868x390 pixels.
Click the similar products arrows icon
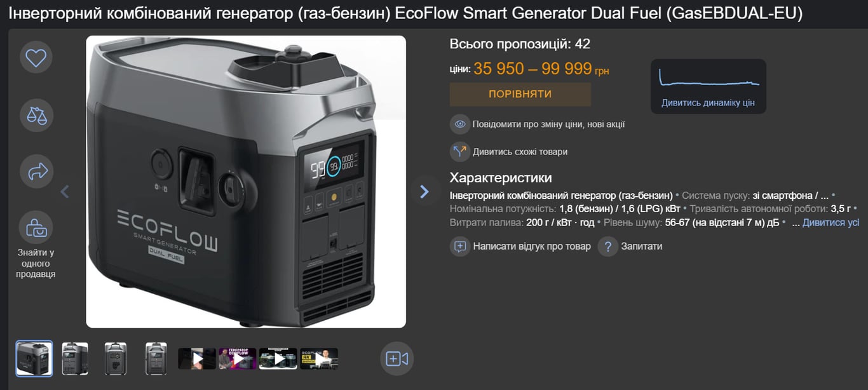[460, 152]
